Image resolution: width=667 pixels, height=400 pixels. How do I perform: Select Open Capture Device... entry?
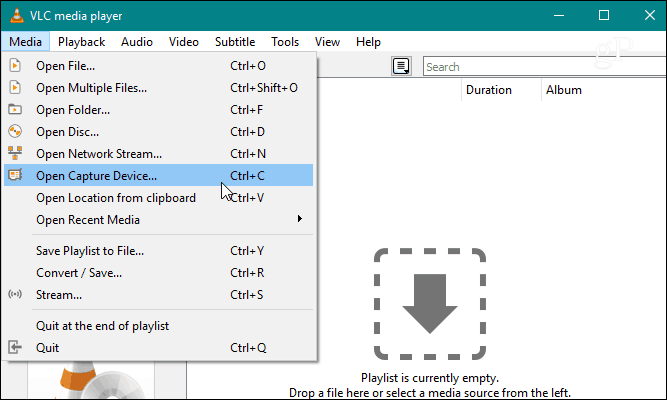pos(158,175)
